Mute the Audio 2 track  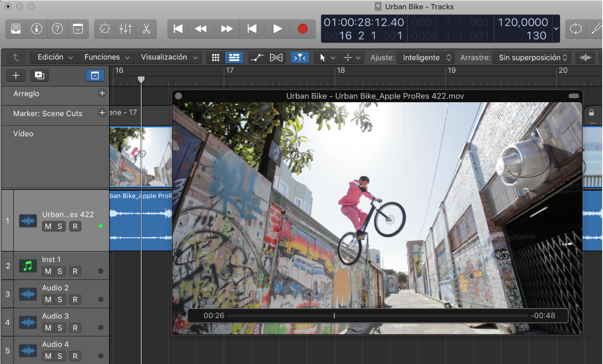pyautogui.click(x=48, y=299)
